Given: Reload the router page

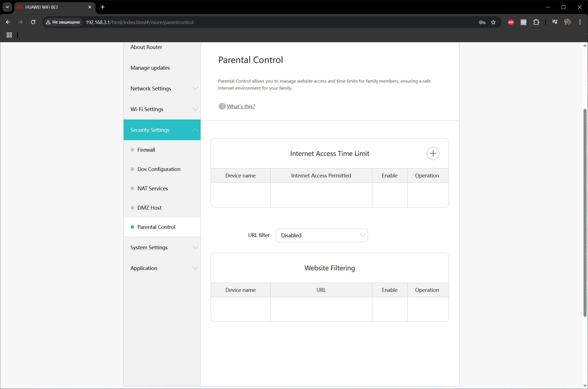Looking at the screenshot, I should pyautogui.click(x=33, y=22).
